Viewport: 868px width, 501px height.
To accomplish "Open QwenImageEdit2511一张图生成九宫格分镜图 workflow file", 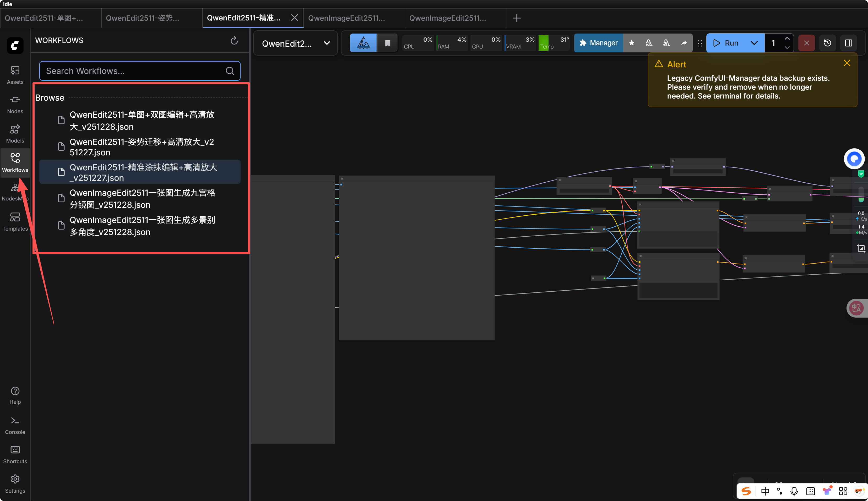I will pos(142,199).
